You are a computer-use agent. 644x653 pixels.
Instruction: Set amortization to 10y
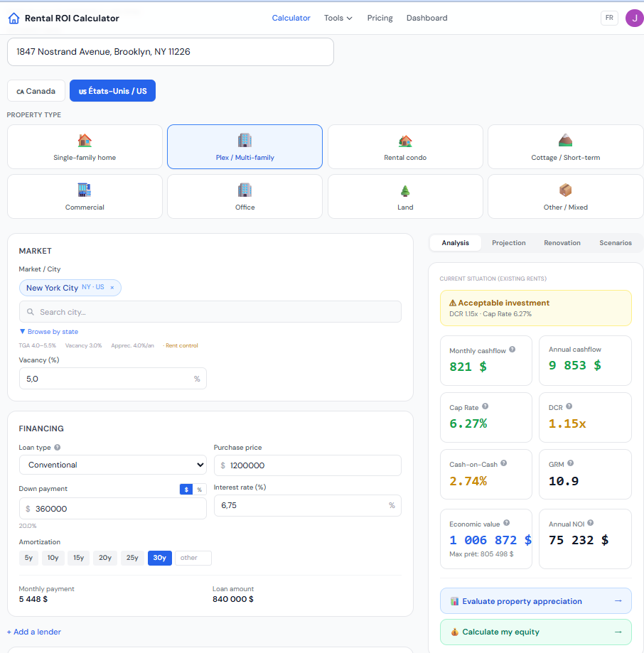(x=53, y=558)
